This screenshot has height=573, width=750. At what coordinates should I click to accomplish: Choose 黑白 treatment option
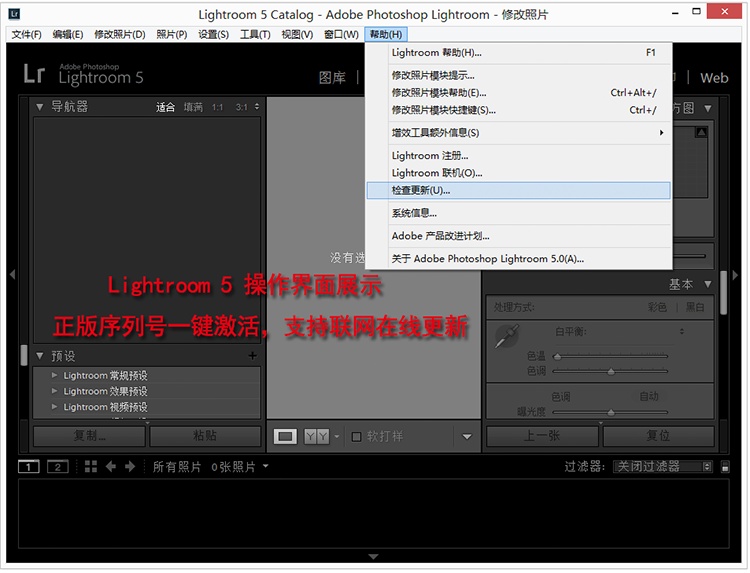[695, 307]
